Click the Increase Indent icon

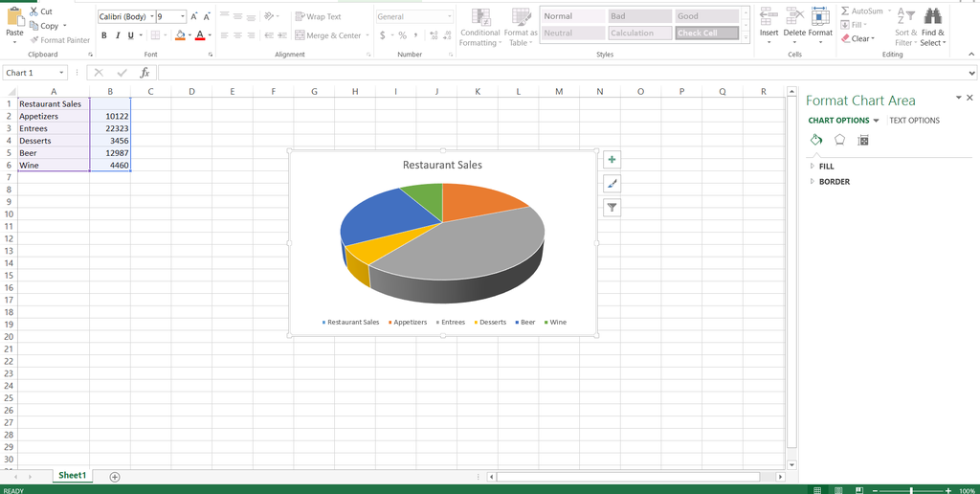(282, 35)
